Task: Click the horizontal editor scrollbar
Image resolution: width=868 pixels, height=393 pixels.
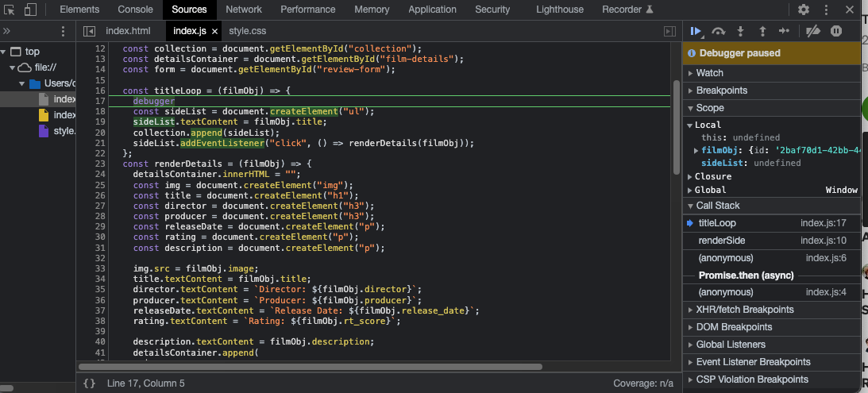Action: point(310,367)
